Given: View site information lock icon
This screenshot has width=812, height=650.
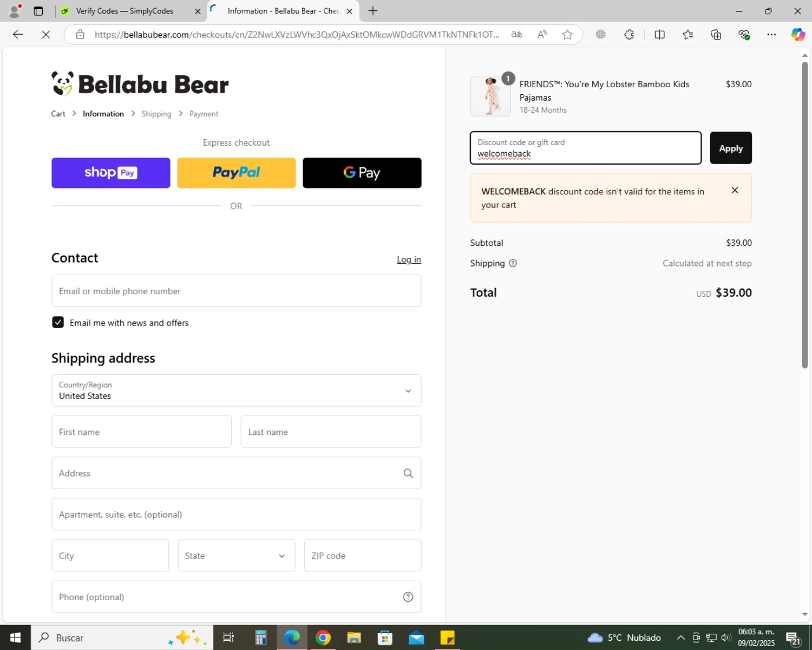Looking at the screenshot, I should 80,35.
